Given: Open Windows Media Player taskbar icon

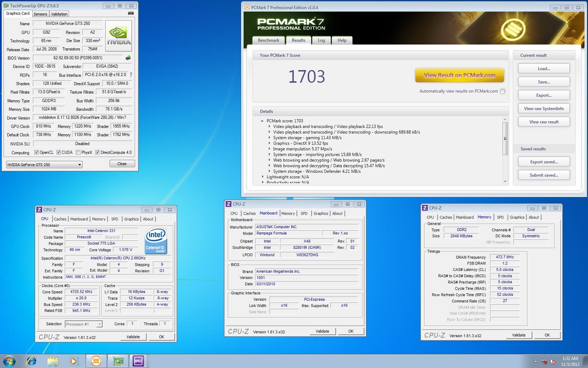Looking at the screenshot, I should pyautogui.click(x=74, y=361).
